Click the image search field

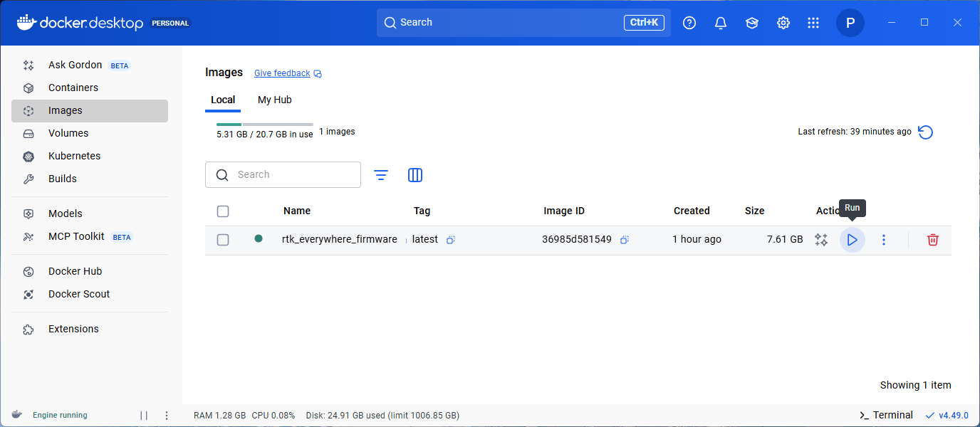click(283, 174)
